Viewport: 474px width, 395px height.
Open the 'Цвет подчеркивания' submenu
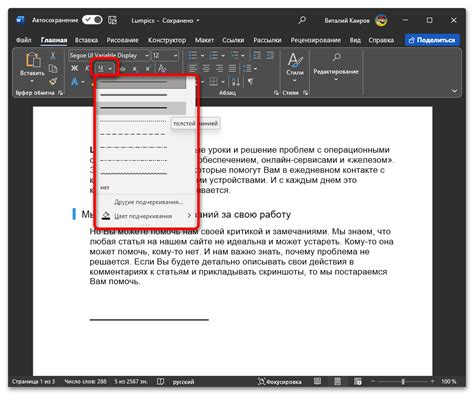click(x=145, y=216)
